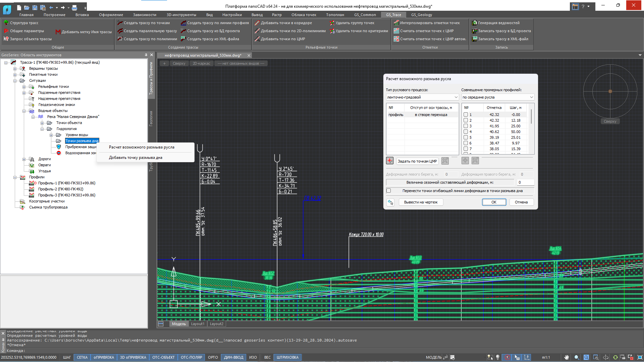Click the fullscreen icon in status bar
644x362 pixels.
(640, 357)
